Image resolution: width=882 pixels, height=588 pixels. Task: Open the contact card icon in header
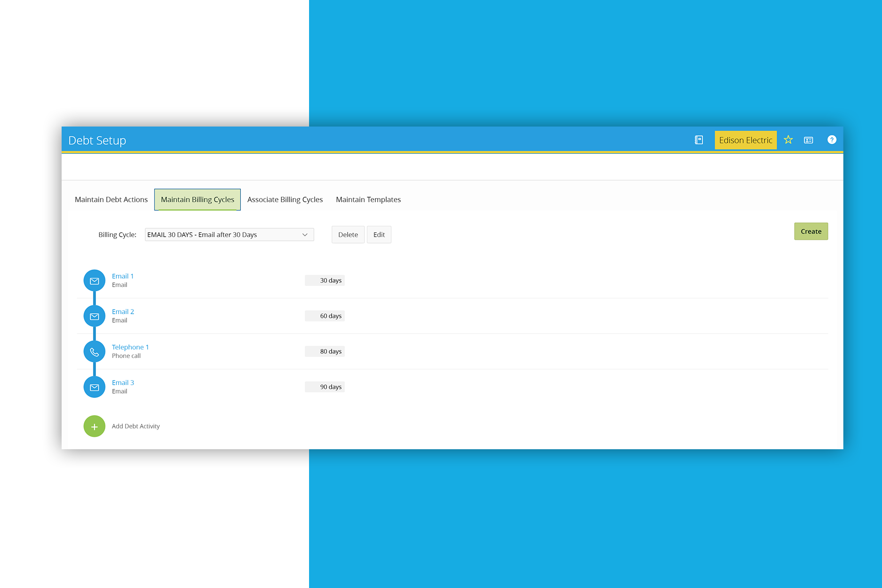809,140
